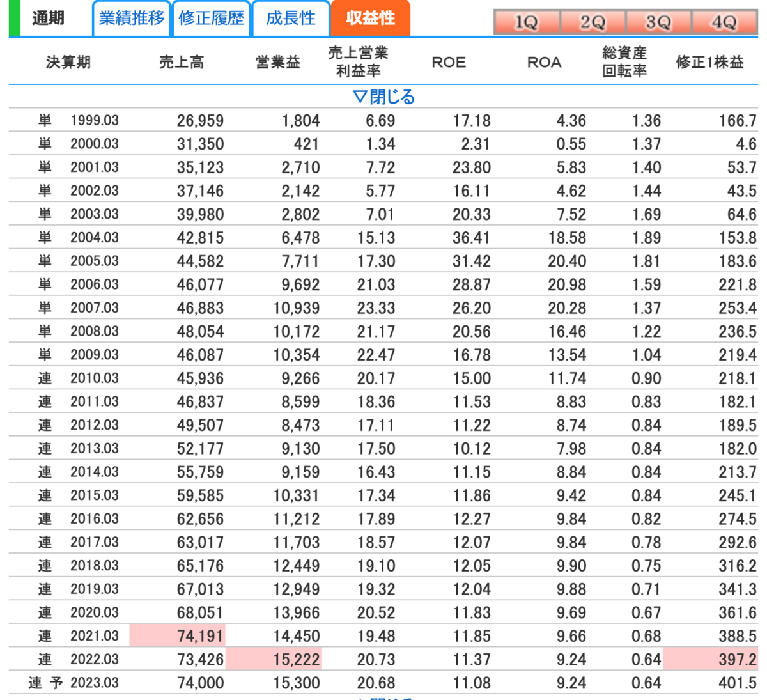Switch to the 修正履歴 tab

click(211, 18)
